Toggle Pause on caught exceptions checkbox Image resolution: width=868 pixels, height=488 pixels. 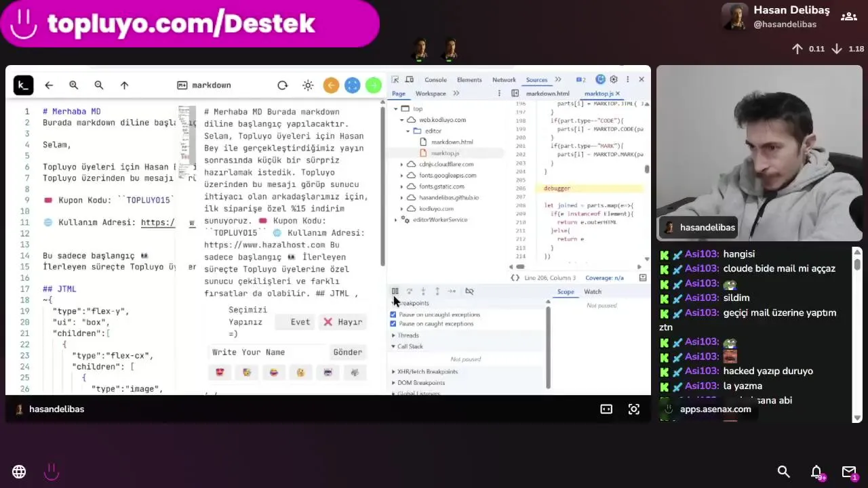coord(393,324)
